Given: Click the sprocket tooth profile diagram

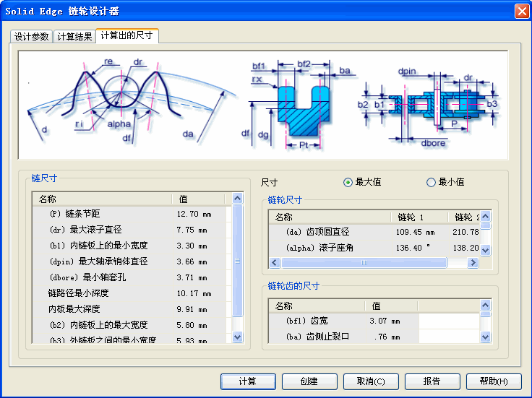Looking at the screenshot, I should [130, 103].
